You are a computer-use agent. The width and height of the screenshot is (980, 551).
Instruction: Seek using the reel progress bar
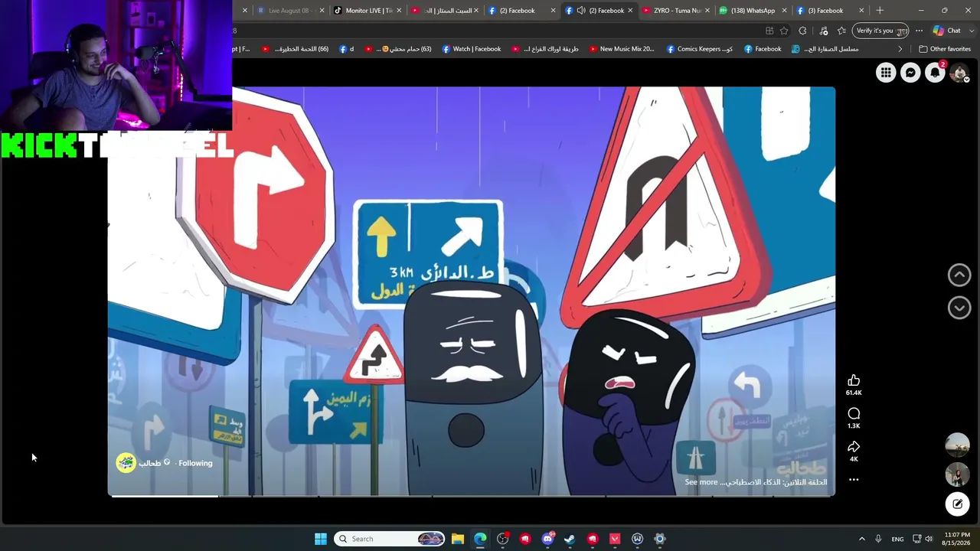click(471, 497)
